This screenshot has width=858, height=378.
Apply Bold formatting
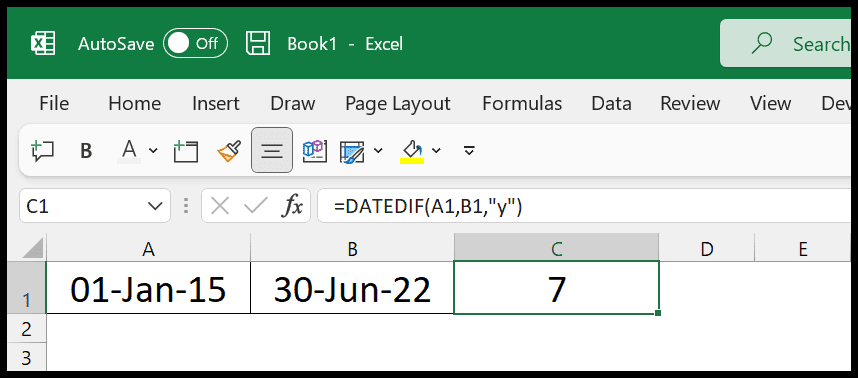point(86,151)
